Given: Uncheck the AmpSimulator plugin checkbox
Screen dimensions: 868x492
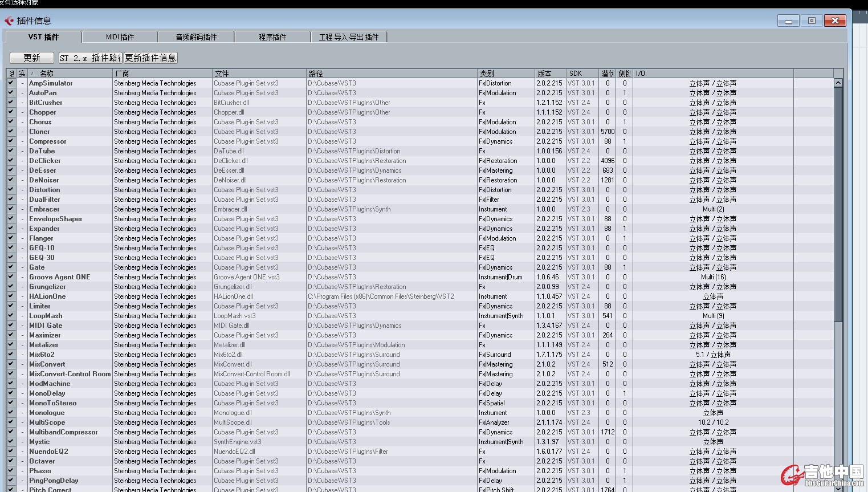Looking at the screenshot, I should point(11,83).
